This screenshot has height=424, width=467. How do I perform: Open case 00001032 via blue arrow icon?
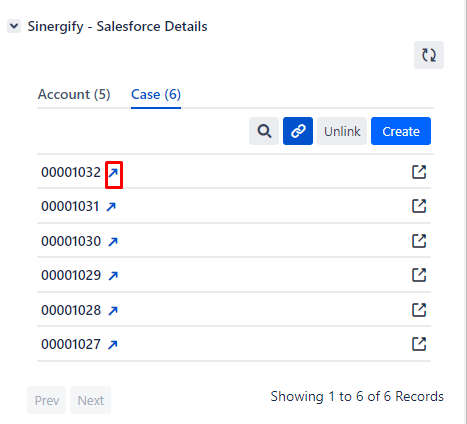(113, 173)
